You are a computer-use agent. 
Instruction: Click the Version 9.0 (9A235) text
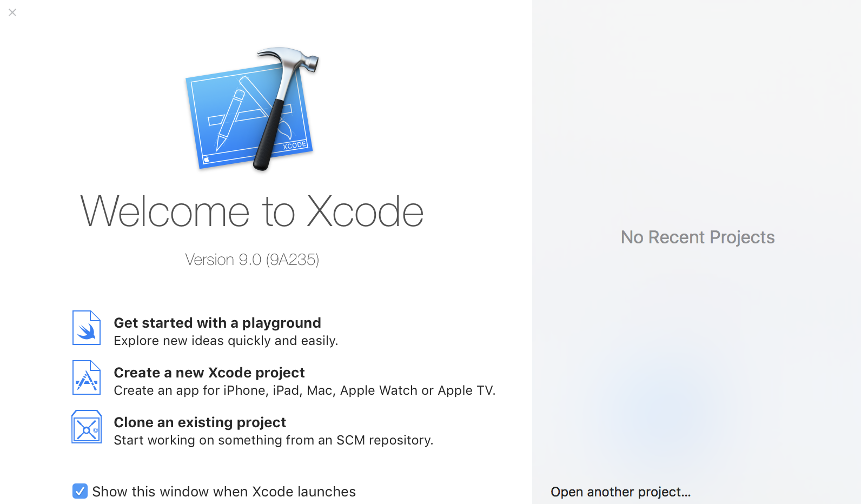tap(252, 260)
